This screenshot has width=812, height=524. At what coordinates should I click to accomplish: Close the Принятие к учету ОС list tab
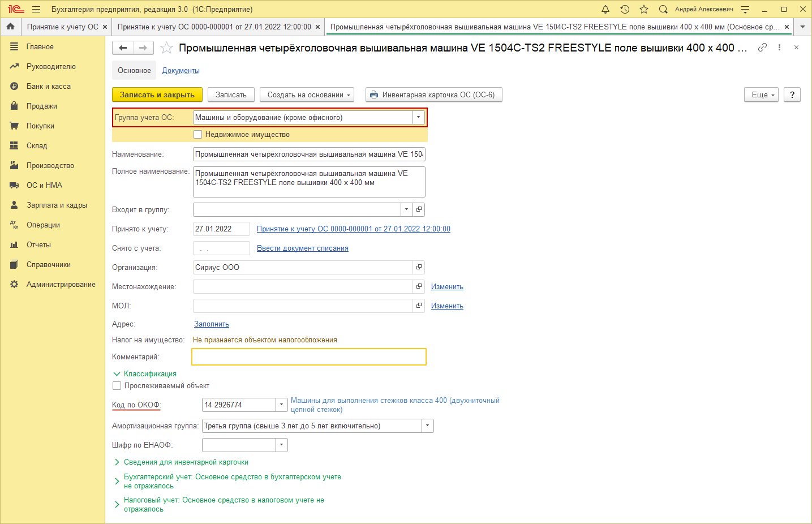[x=105, y=27]
